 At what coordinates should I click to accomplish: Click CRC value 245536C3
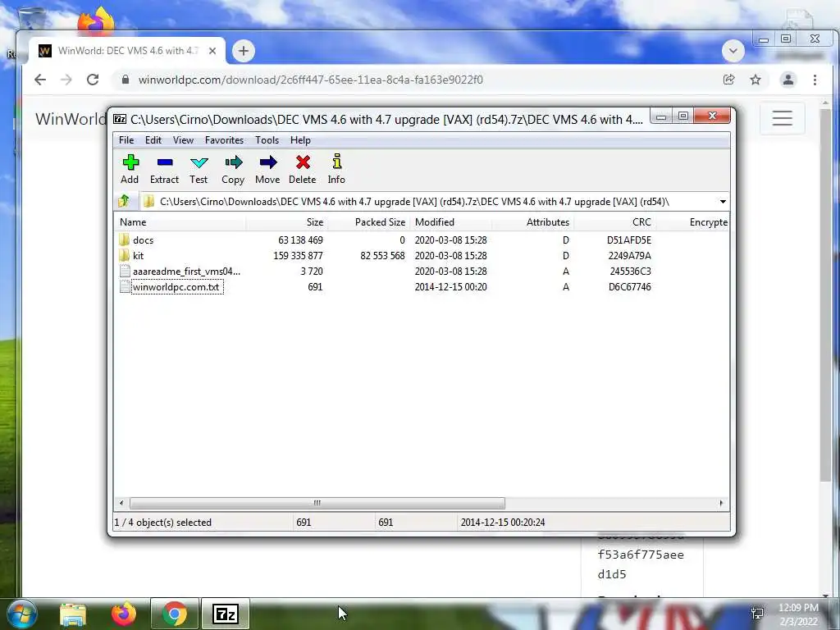coord(631,271)
